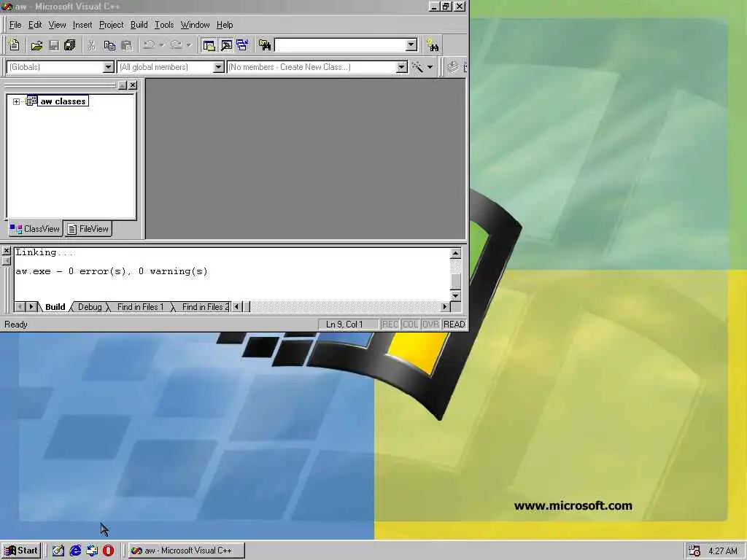
Task: Click the READ status bar indicator
Action: (454, 324)
